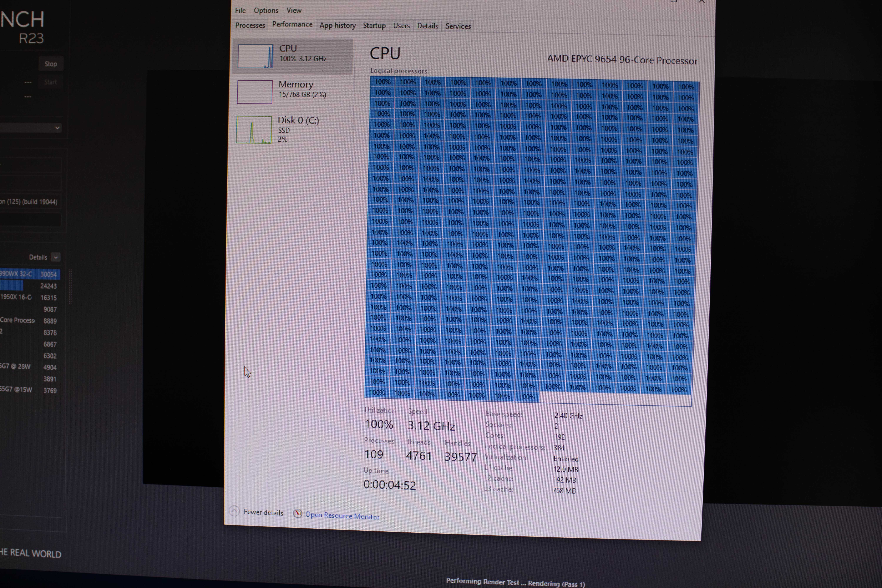
Task: Open the Options menu
Action: (x=266, y=10)
